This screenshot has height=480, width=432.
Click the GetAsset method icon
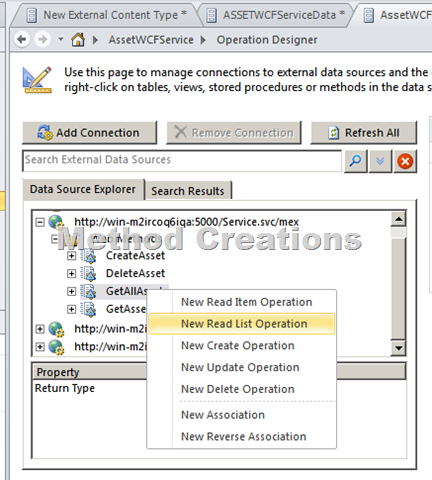(89, 310)
